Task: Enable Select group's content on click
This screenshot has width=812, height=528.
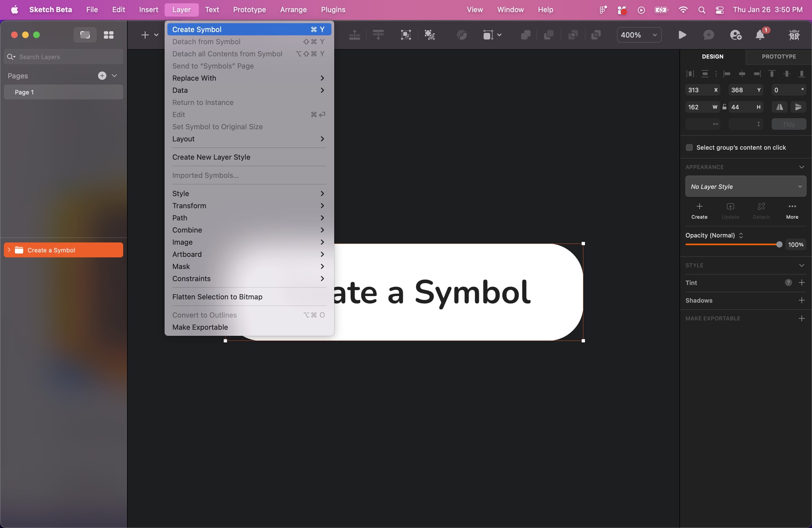Action: 689,147
